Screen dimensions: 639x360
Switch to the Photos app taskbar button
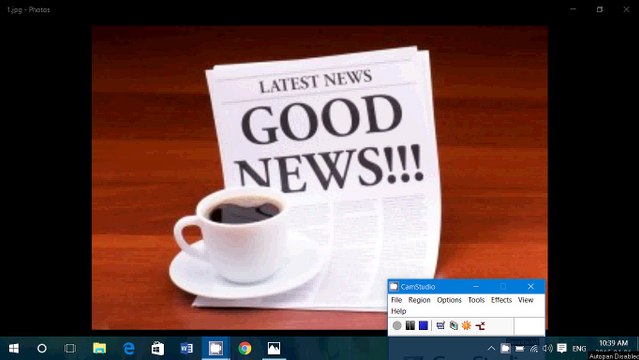(x=274, y=348)
